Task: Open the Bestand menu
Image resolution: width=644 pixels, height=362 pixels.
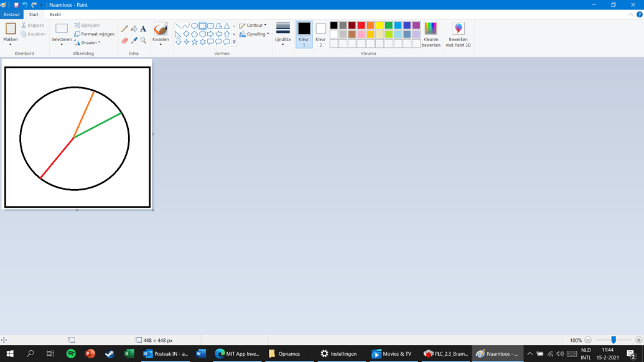Action: [x=11, y=14]
